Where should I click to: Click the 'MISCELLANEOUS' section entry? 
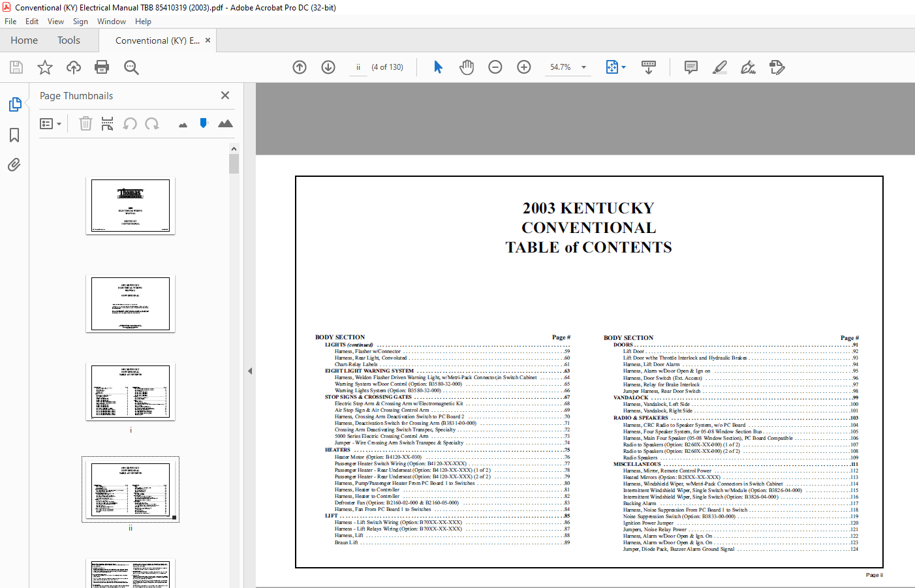(637, 464)
